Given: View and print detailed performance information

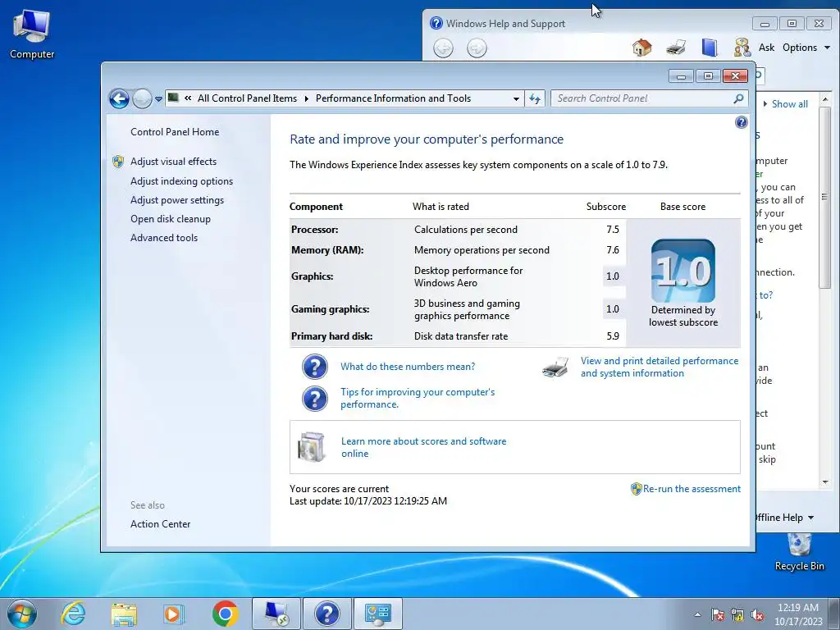Looking at the screenshot, I should click(x=660, y=367).
